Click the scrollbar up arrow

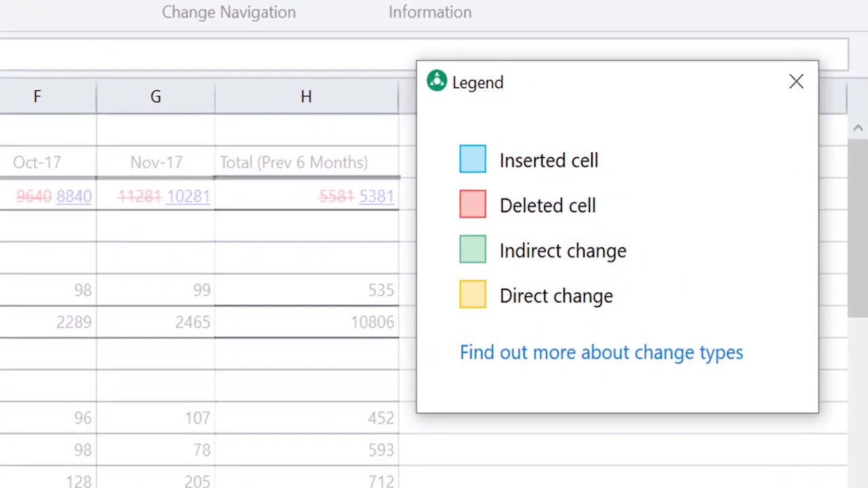[858, 128]
